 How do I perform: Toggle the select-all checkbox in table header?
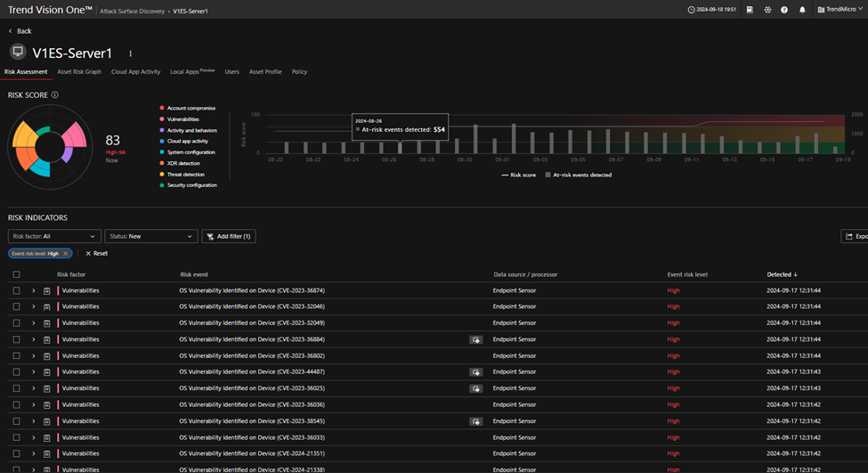click(x=17, y=274)
